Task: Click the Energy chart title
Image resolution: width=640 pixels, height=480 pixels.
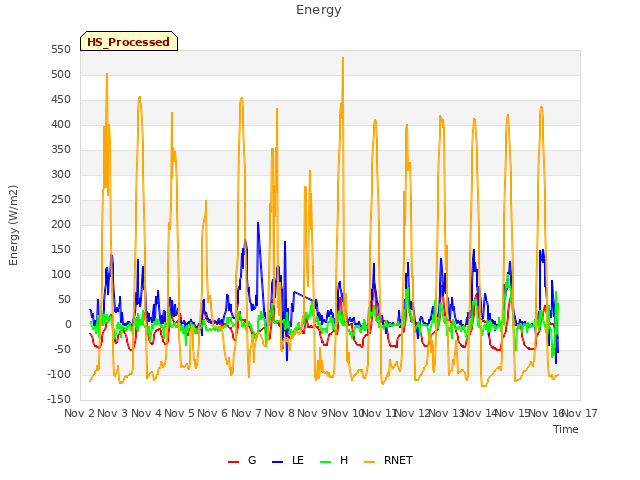Action: pos(318,10)
